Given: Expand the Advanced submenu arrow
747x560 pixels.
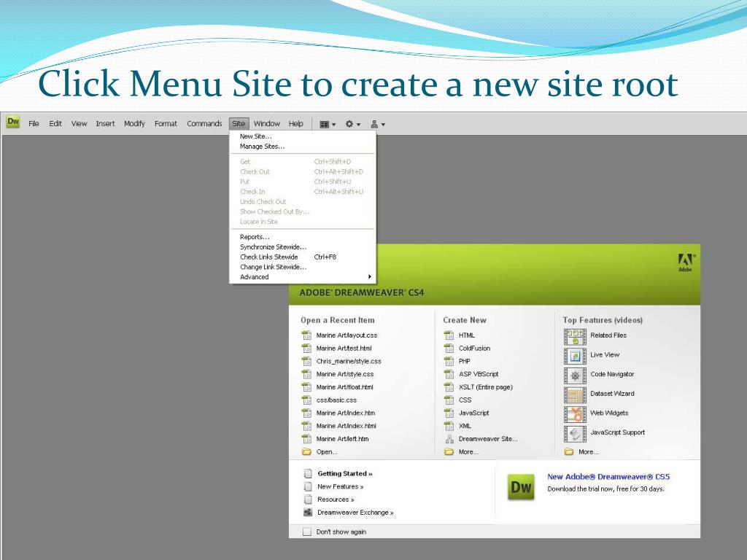Looking at the screenshot, I should coord(369,276).
